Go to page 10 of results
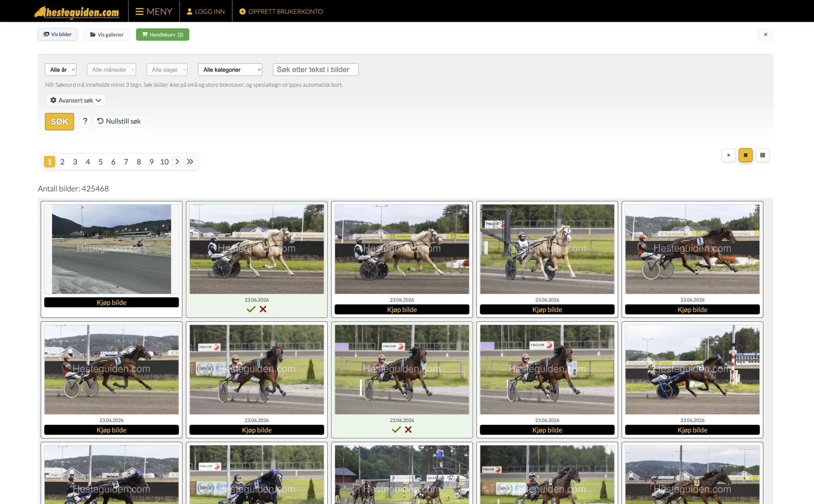Screen dimensions: 814x504 pyautogui.click(x=164, y=162)
